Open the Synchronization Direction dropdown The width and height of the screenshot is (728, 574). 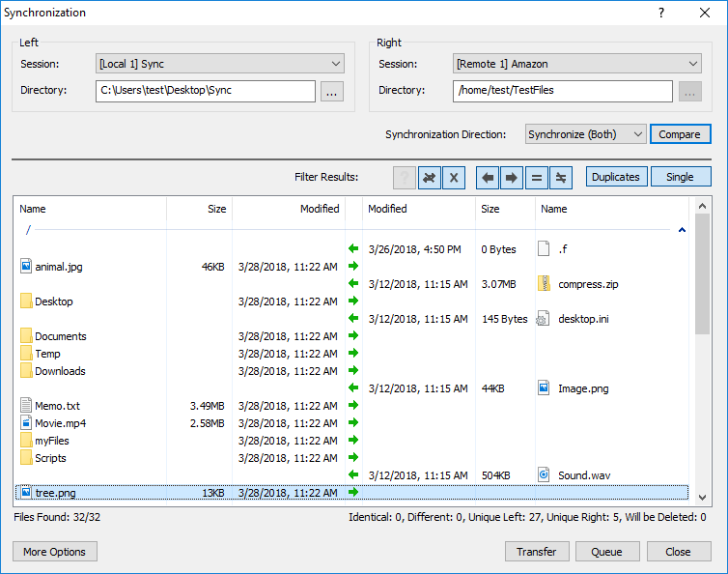click(585, 134)
